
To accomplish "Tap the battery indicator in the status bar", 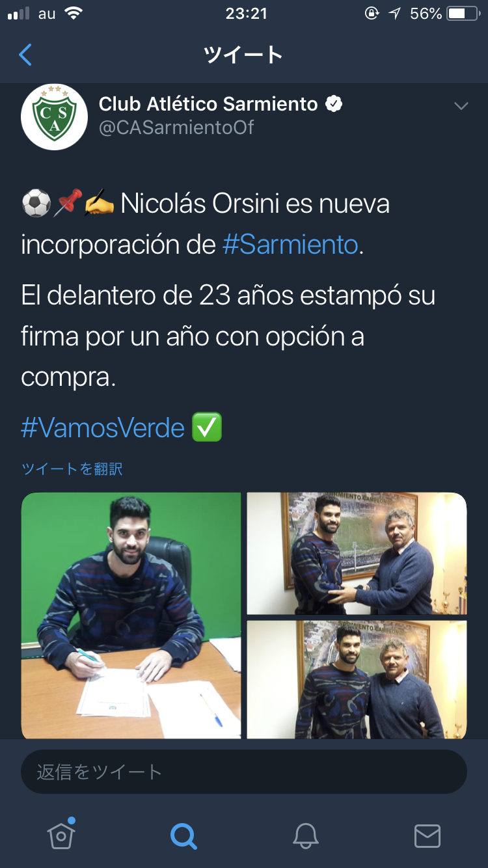I will (x=463, y=14).
